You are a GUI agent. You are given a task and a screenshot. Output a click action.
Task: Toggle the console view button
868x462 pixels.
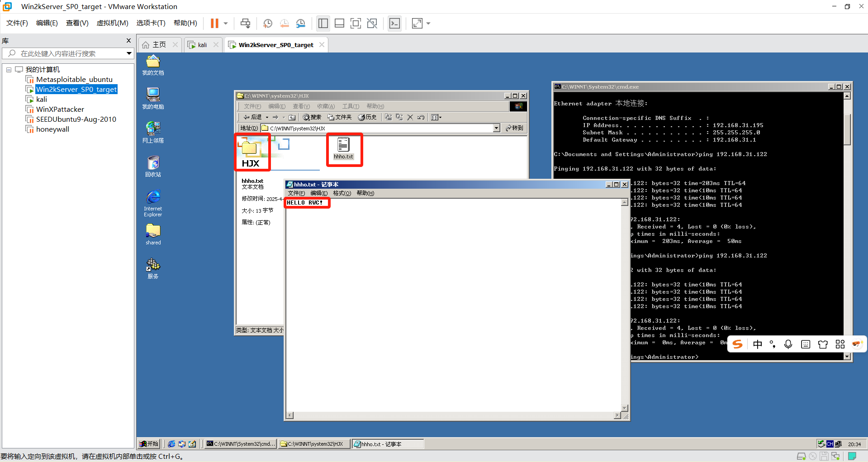(x=394, y=23)
